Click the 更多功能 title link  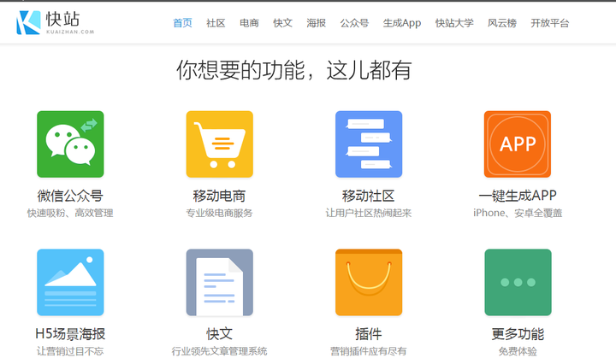click(518, 334)
